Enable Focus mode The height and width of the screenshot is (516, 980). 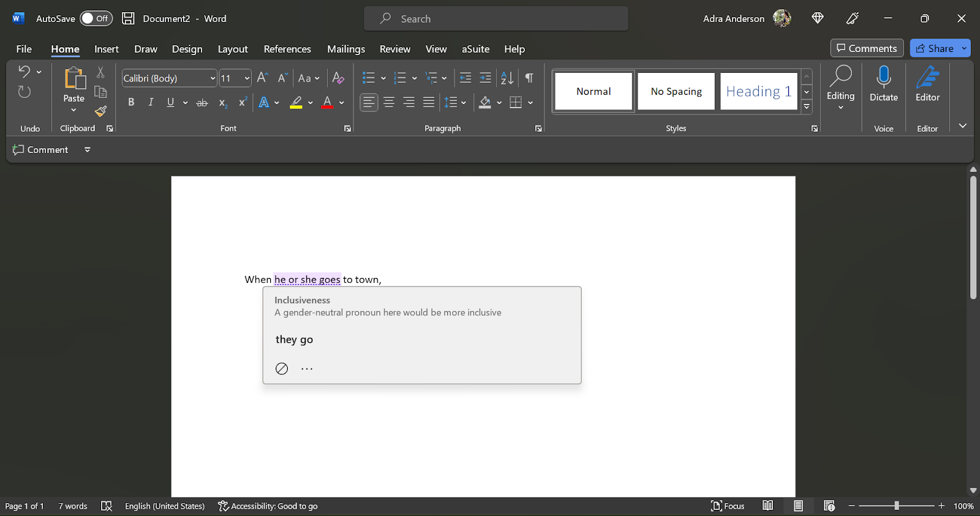point(728,506)
